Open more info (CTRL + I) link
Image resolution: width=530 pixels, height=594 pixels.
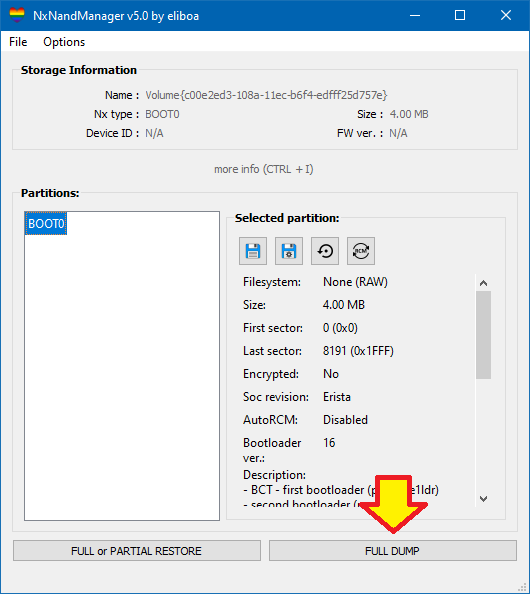[264, 169]
